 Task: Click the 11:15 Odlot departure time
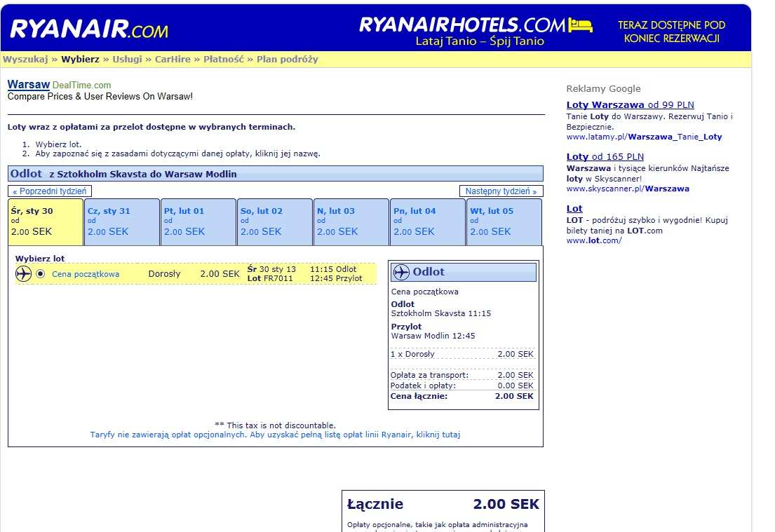click(x=333, y=269)
